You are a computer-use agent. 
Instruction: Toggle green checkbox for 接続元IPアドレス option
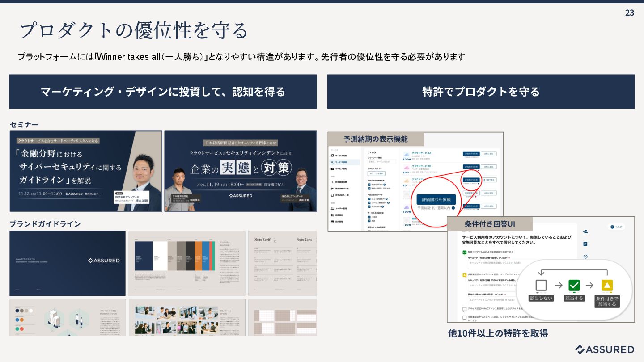[465, 252]
